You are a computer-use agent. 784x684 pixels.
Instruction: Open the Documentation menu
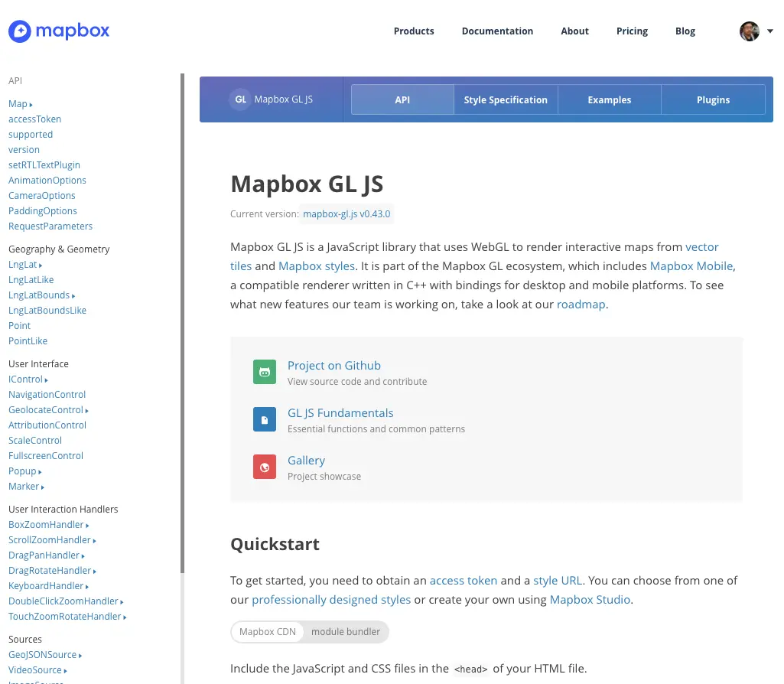(497, 31)
